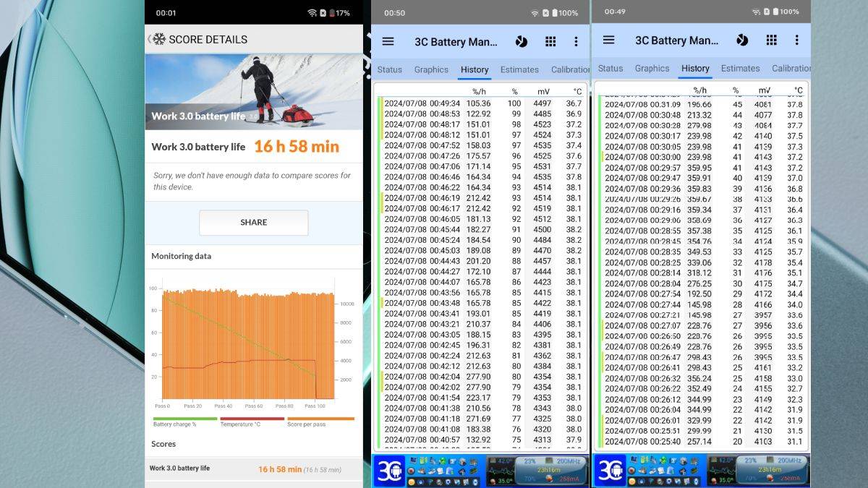This screenshot has height=488, width=868.
Task: Select Estimates tab in right screen
Action: point(740,69)
